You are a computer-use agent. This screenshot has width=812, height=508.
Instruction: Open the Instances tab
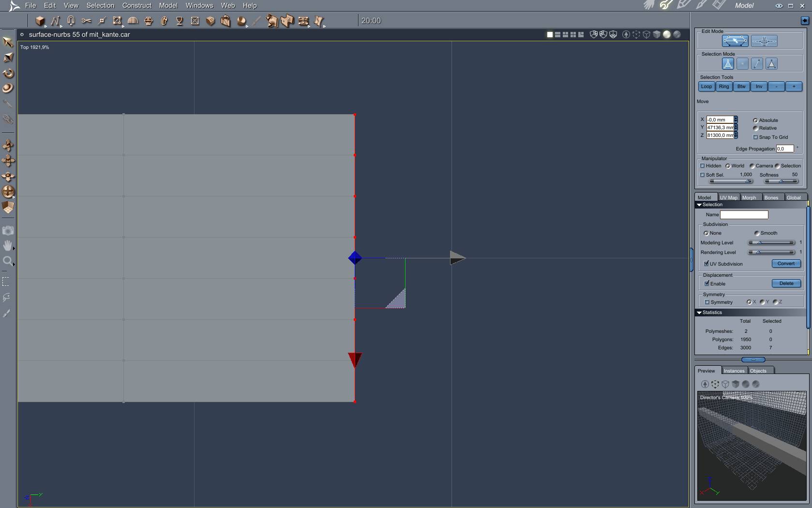(x=734, y=371)
